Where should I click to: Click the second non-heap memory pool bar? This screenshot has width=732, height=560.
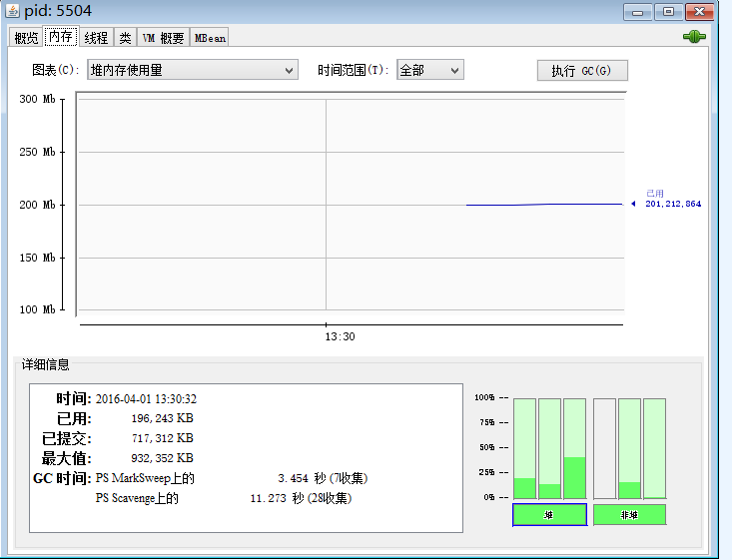coord(630,448)
